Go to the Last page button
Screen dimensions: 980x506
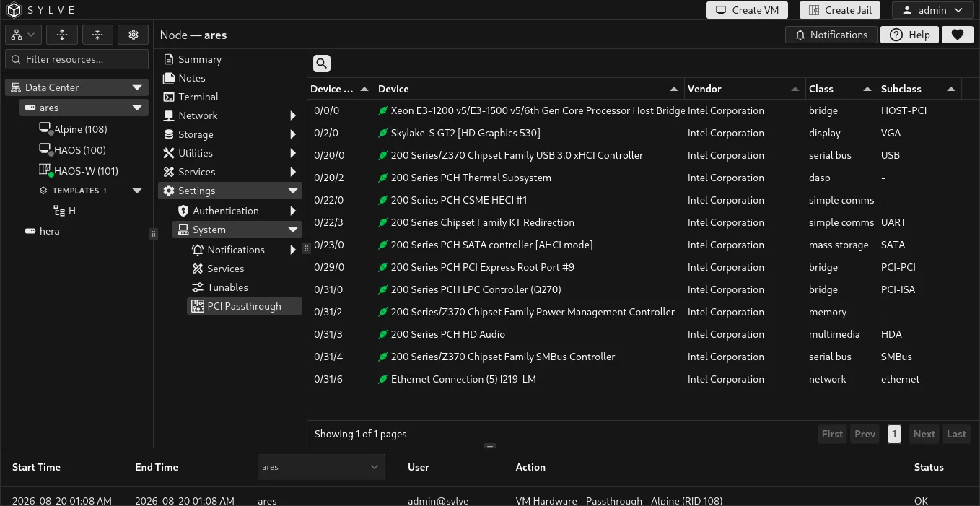pyautogui.click(x=956, y=434)
